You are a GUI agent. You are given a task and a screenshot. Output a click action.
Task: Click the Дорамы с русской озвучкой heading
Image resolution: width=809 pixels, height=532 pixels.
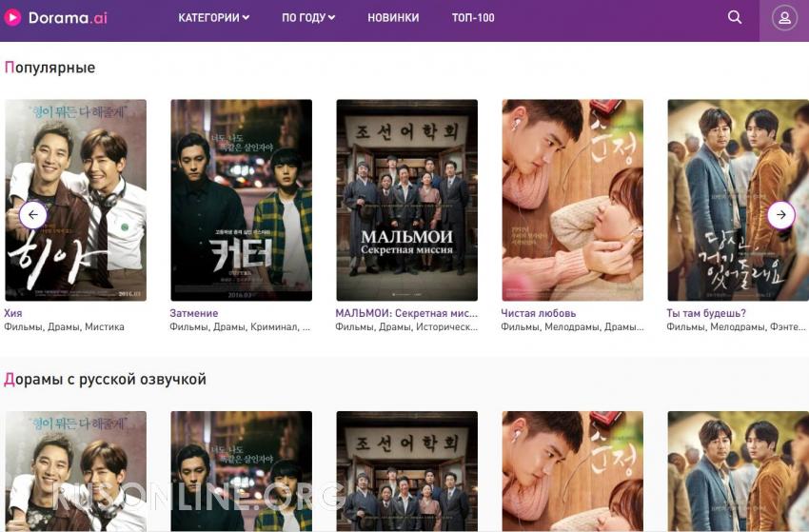106,380
